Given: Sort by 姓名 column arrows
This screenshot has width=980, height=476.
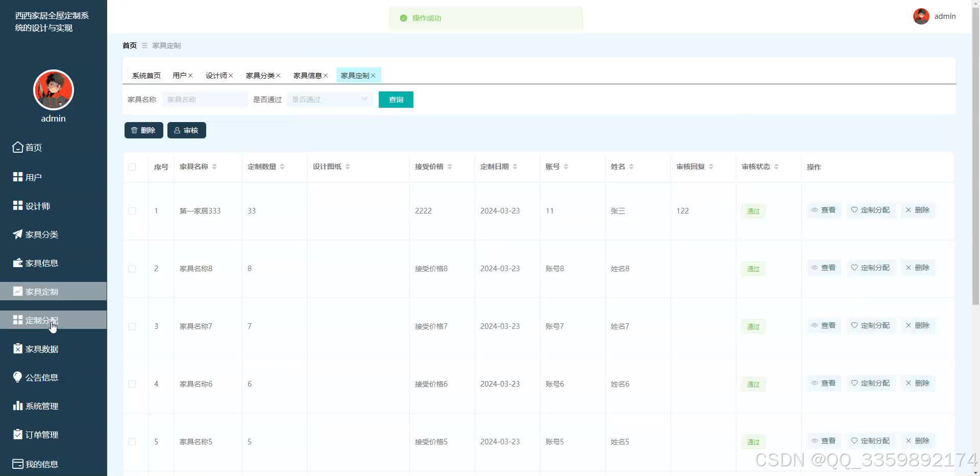Looking at the screenshot, I should point(631,166).
